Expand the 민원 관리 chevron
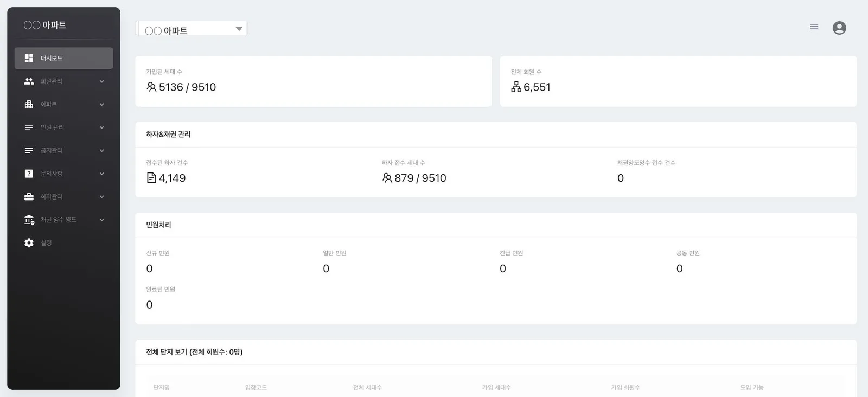This screenshot has height=397, width=868. [x=101, y=127]
